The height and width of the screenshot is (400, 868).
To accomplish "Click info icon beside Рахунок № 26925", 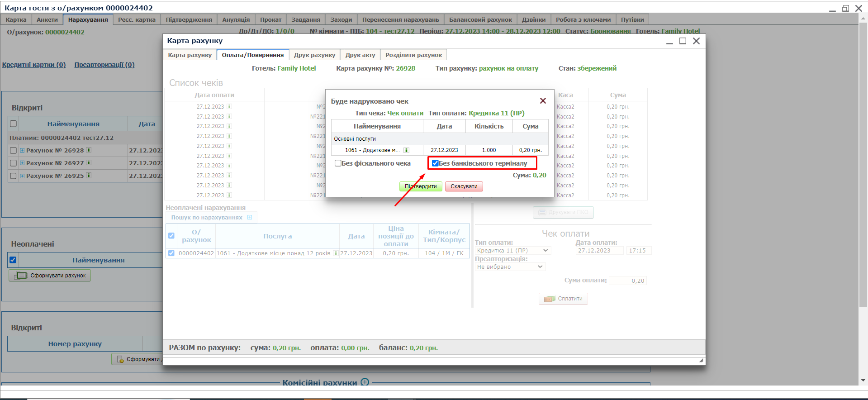I will pyautogui.click(x=89, y=176).
